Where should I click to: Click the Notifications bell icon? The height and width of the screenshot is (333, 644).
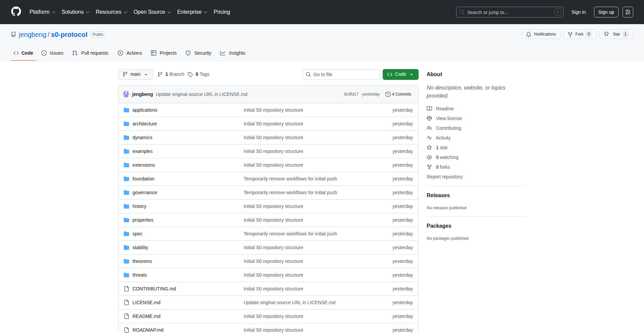point(529,34)
